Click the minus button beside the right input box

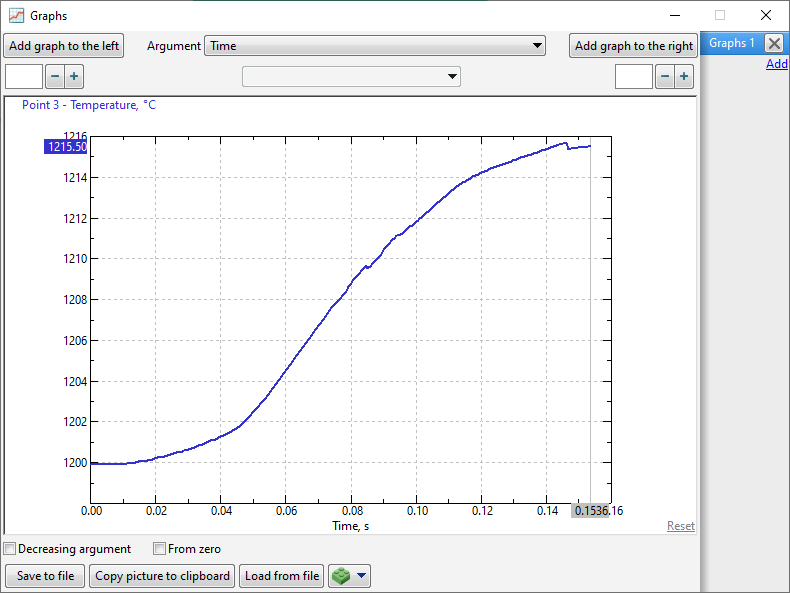pyautogui.click(x=664, y=77)
